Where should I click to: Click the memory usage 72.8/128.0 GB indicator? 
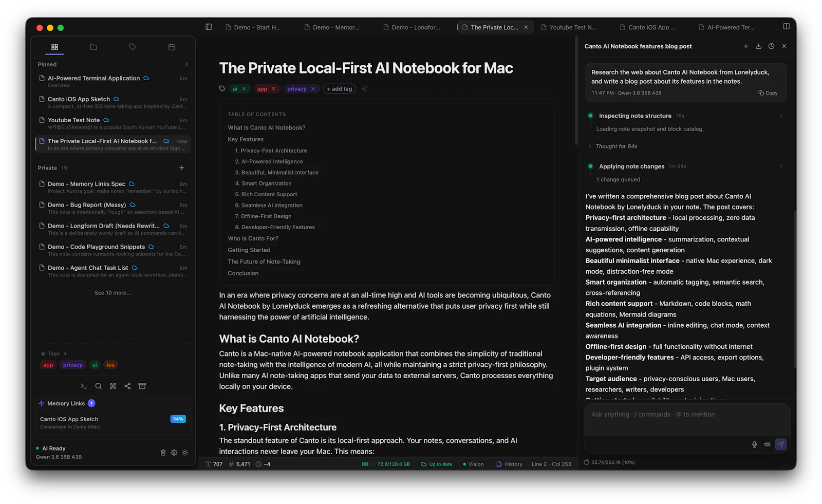coord(386,464)
